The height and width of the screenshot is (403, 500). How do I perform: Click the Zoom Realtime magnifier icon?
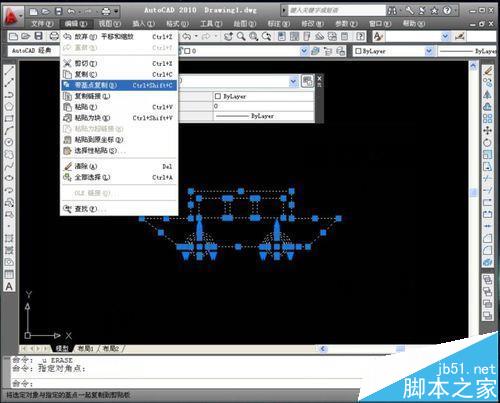click(x=241, y=36)
